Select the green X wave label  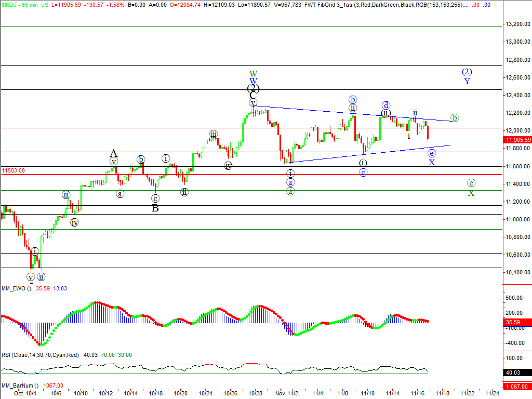click(x=471, y=193)
